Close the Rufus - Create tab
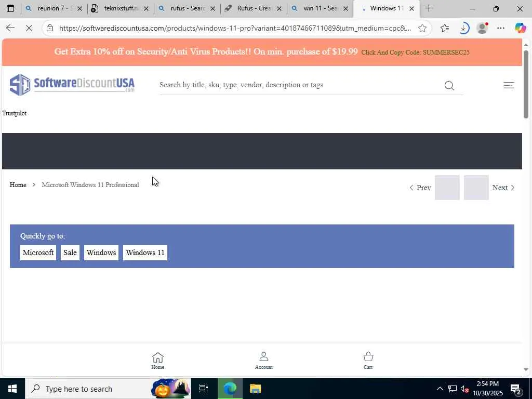 279,9
